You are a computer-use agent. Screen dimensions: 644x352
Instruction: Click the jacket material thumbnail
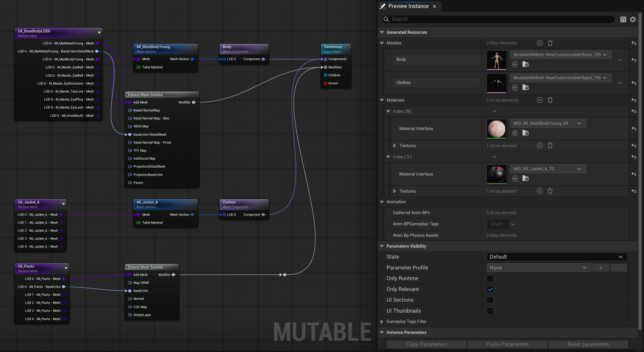[496, 174]
